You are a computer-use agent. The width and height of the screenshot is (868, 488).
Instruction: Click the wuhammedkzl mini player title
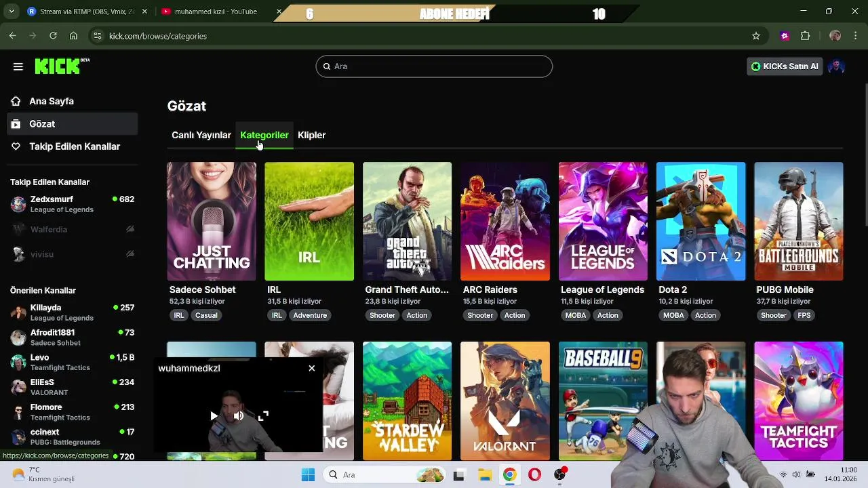[189, 368]
